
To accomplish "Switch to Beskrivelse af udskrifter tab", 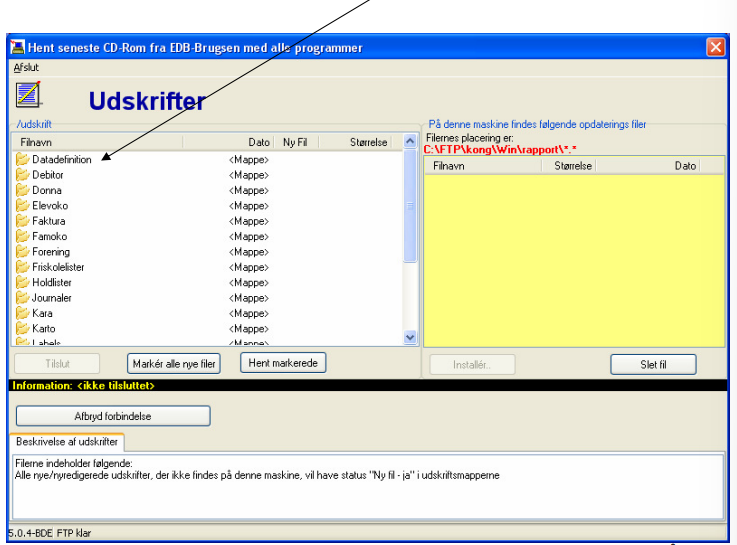I will (x=67, y=442).
